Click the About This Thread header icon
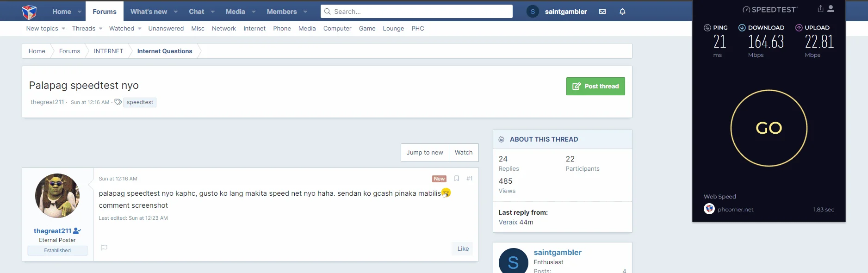 pyautogui.click(x=502, y=139)
